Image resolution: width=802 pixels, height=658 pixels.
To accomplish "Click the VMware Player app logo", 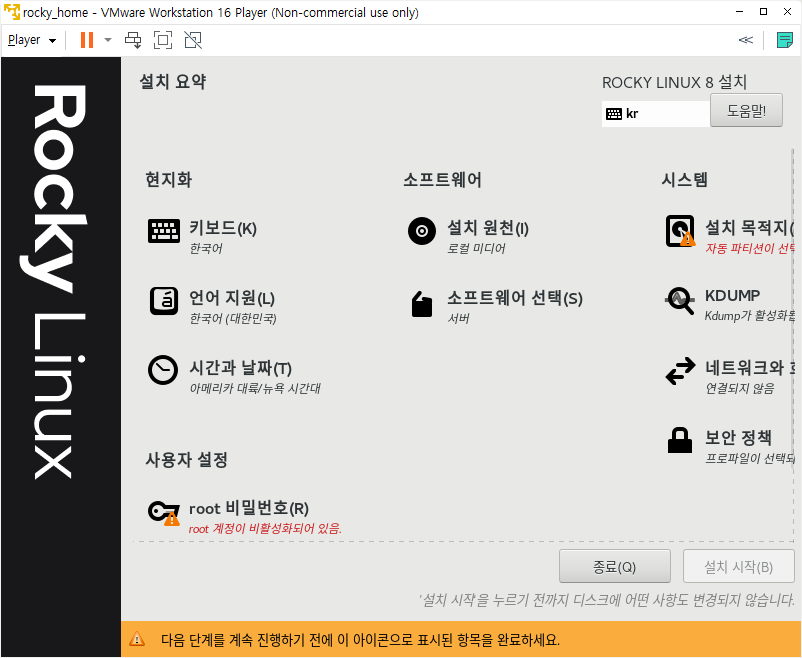I will [x=12, y=12].
